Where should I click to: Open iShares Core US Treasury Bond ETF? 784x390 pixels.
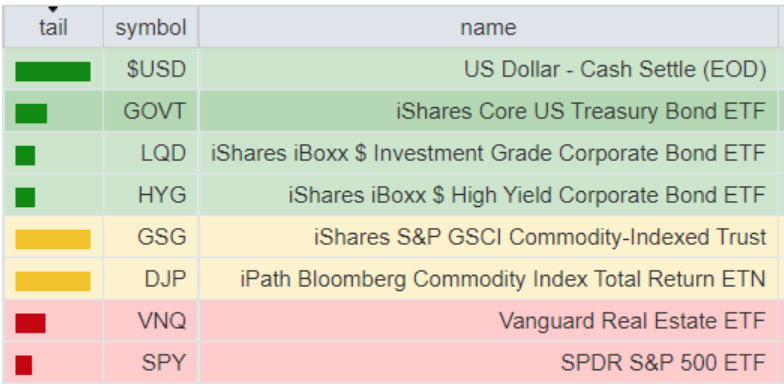tap(581, 112)
